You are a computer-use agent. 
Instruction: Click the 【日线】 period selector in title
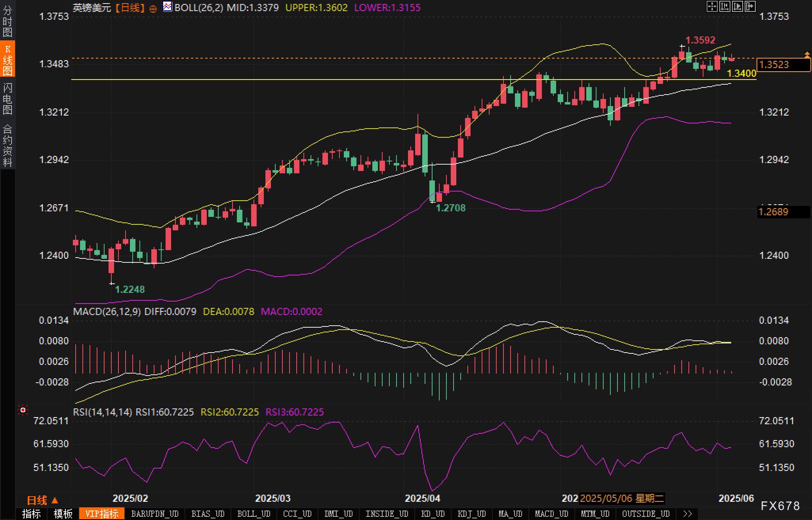130,8
